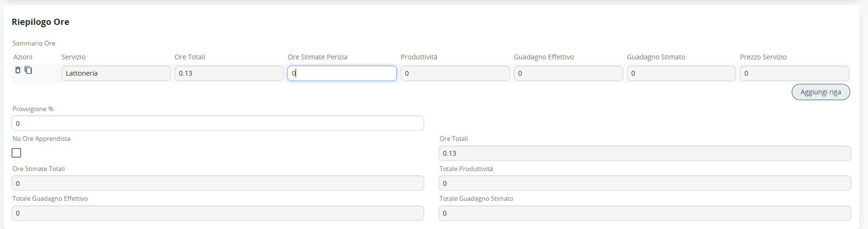Tick the No Ore Apprendista checkbox
This screenshot has height=229, width=868.
click(x=16, y=153)
